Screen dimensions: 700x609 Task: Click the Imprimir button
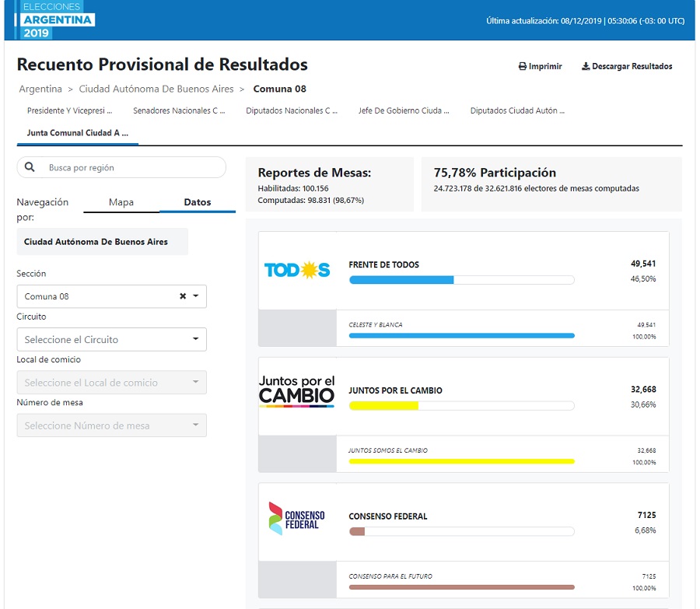[541, 67]
